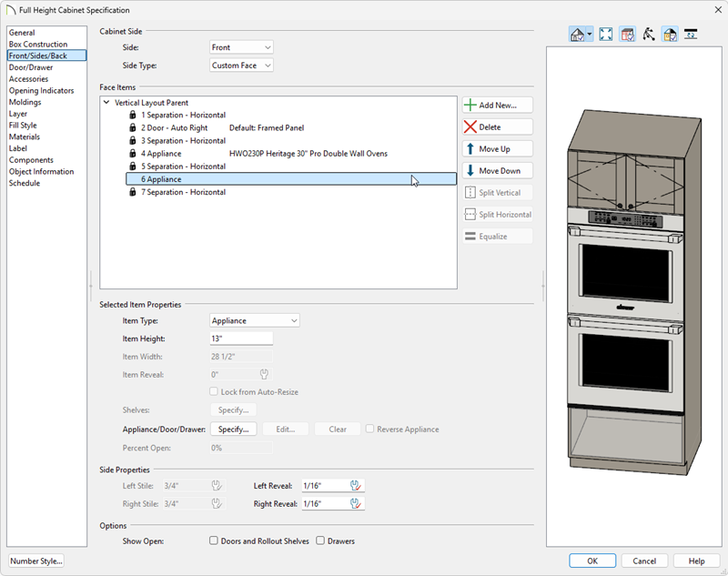Click the wrench icon next to Item Reveal
This screenshot has height=576, width=728.
[x=264, y=374]
